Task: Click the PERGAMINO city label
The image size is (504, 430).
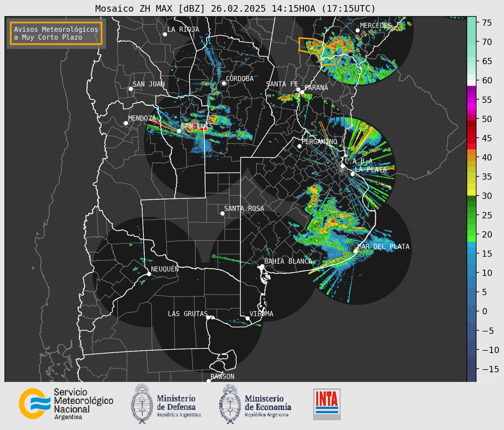Action: coord(319,141)
